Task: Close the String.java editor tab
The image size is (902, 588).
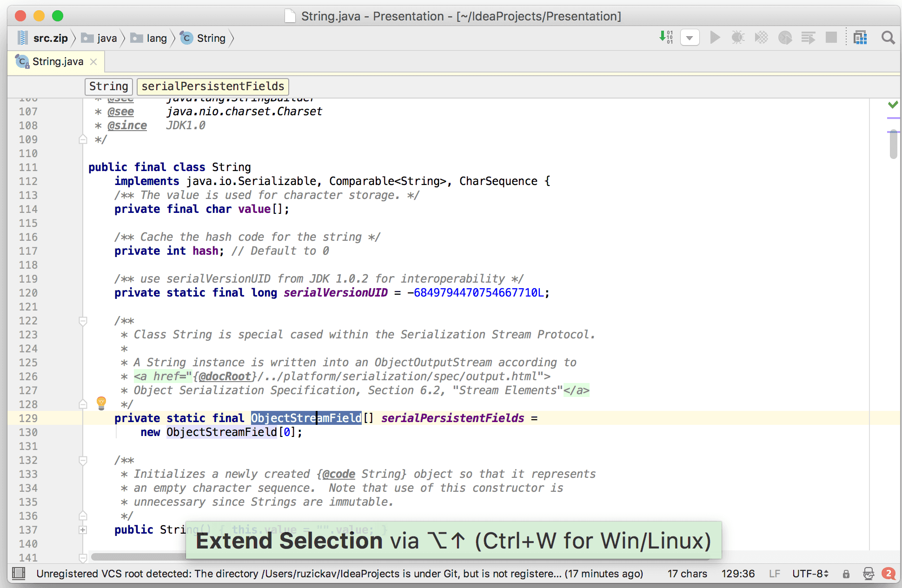Action: pos(93,62)
